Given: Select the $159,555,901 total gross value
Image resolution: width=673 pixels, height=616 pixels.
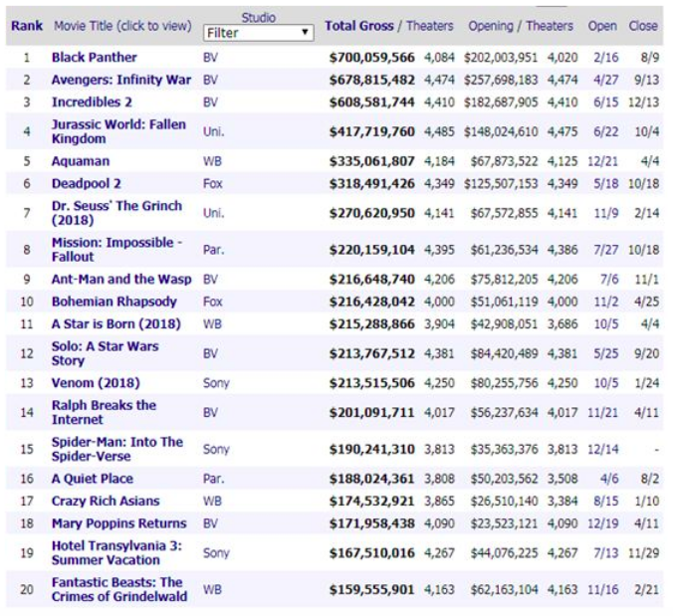Looking at the screenshot, I should tap(371, 589).
